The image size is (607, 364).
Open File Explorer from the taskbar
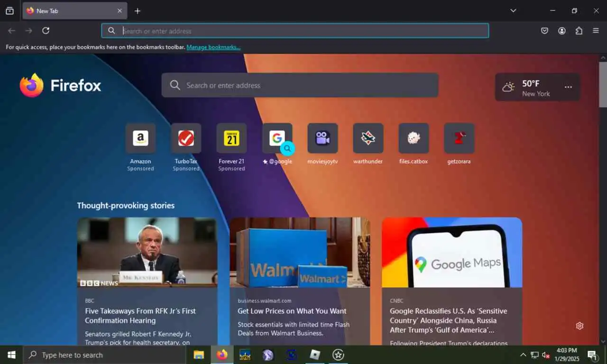tap(199, 355)
